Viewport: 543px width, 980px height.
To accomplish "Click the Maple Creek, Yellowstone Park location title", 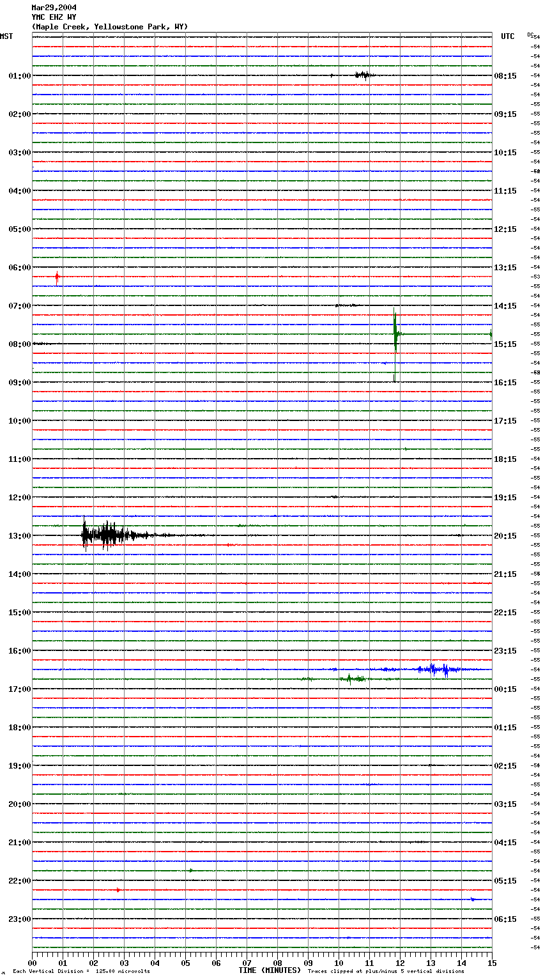I will (x=110, y=27).
